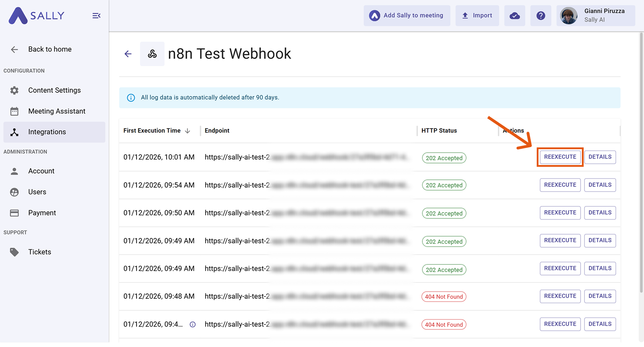View details of 09:48 AM request

(x=600, y=296)
